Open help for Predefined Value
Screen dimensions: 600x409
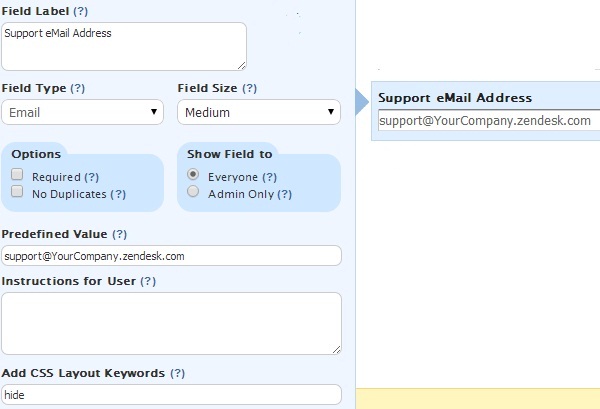[x=119, y=234]
